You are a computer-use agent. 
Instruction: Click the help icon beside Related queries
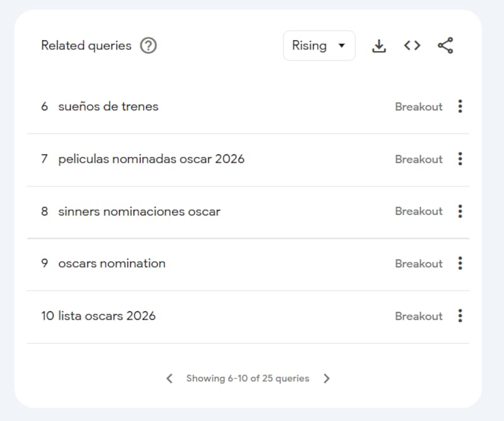[x=148, y=46]
